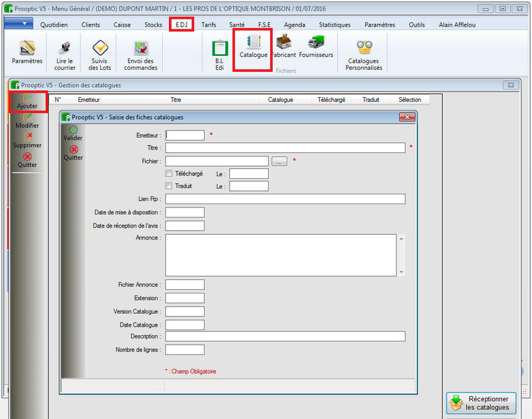This screenshot has height=419, width=532.
Task: Open the Statistiques menu tab
Action: coord(335,25)
